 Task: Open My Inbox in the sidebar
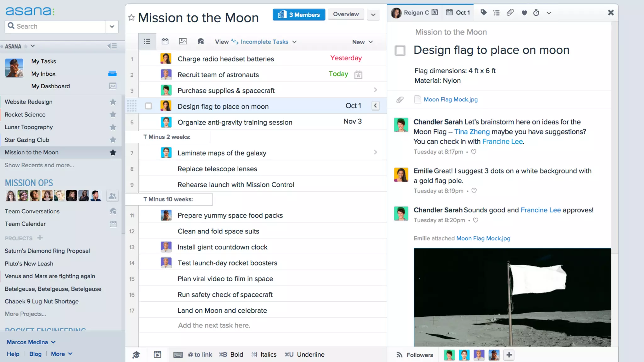coord(43,74)
